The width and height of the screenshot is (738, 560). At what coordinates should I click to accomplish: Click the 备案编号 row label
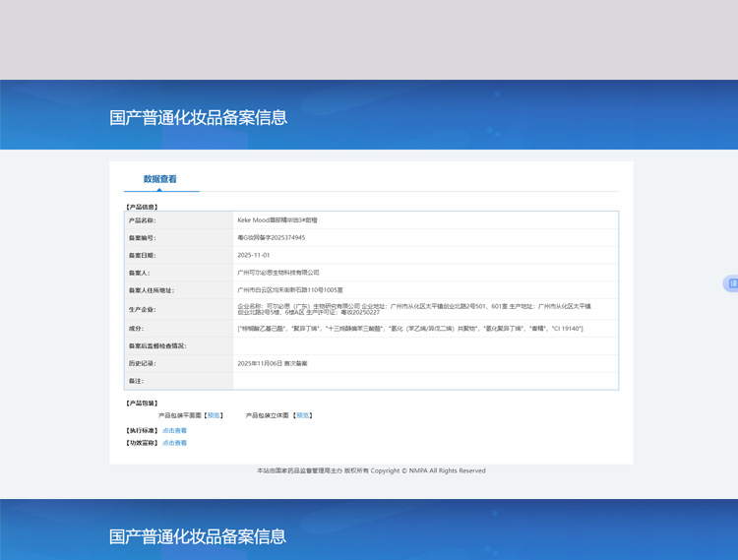(x=142, y=237)
